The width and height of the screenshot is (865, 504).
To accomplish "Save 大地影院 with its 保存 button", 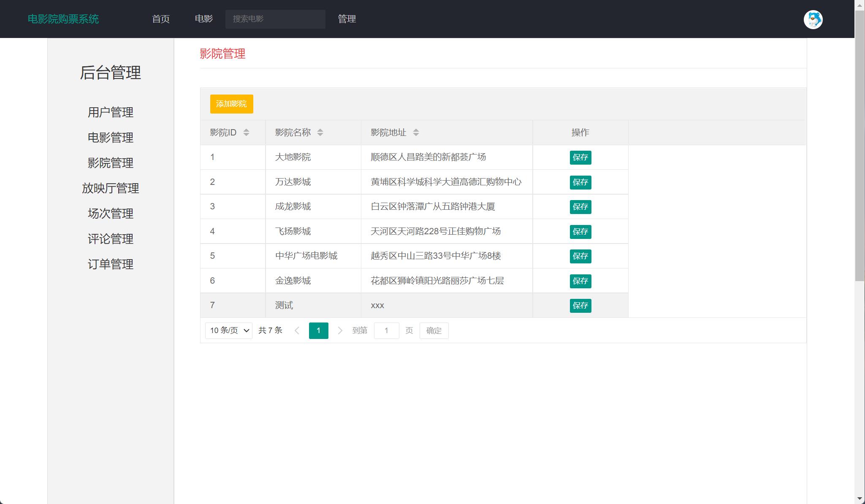I will click(580, 157).
